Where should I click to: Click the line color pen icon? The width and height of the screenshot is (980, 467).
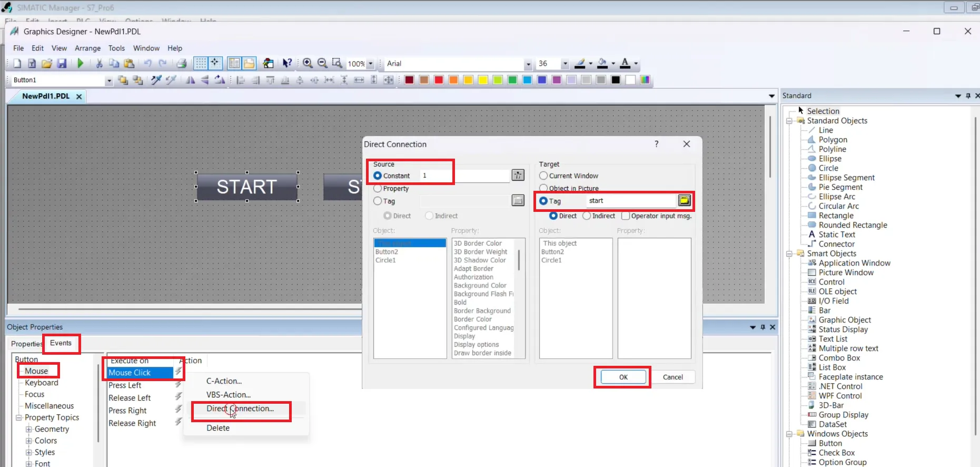(580, 63)
